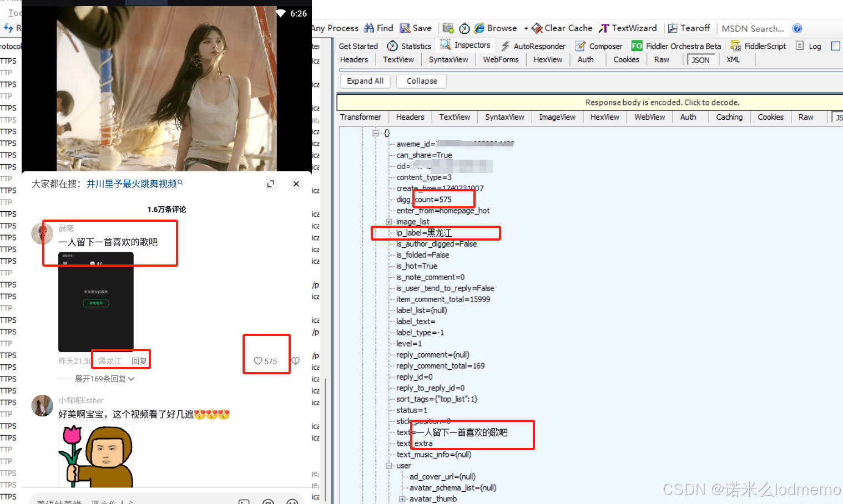Click the blue help question-mark icon
843x504 pixels.
tap(797, 28)
